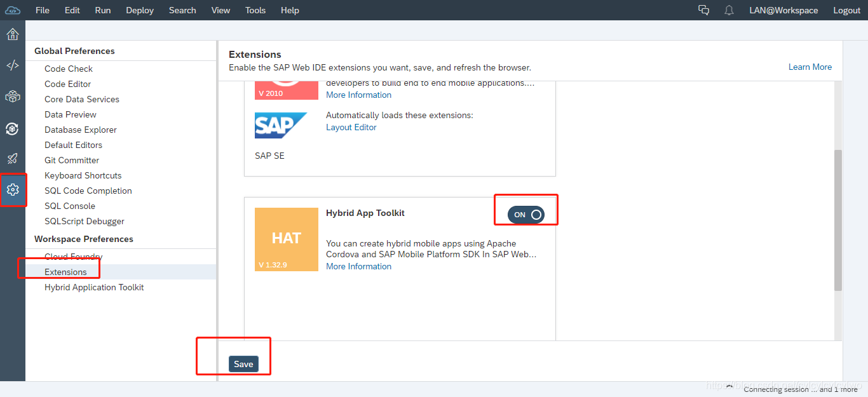Viewport: 868px width, 397px height.
Task: Open More Information link under Hybrid App Toolkit
Action: [x=359, y=266]
